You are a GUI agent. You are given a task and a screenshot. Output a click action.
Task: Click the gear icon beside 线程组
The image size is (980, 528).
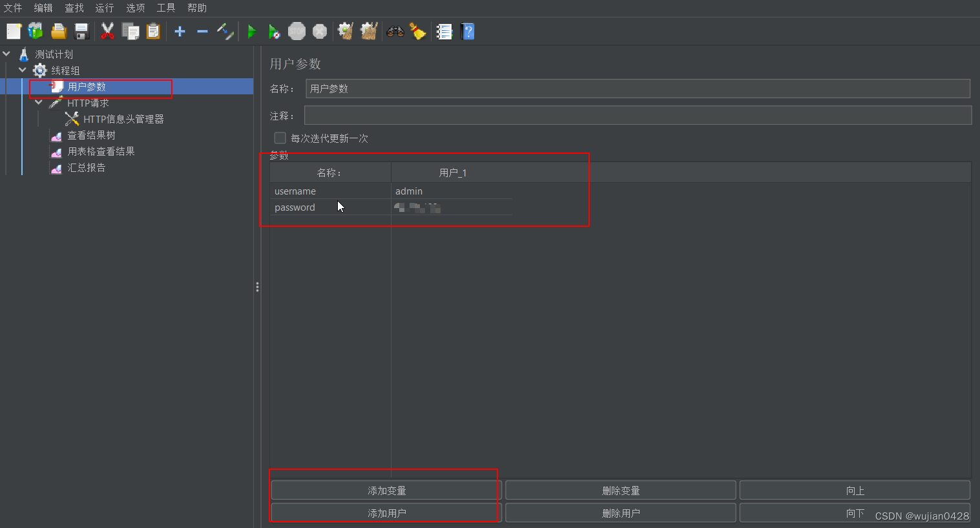[40, 70]
